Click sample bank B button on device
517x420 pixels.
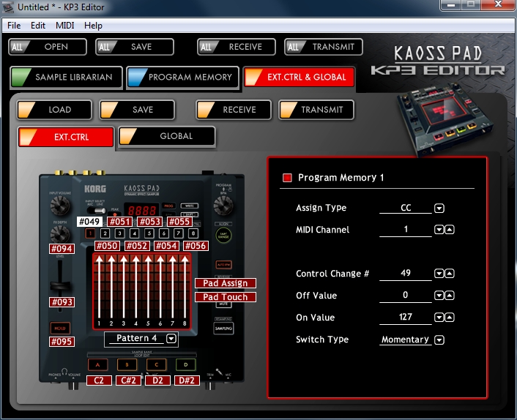[x=127, y=364]
